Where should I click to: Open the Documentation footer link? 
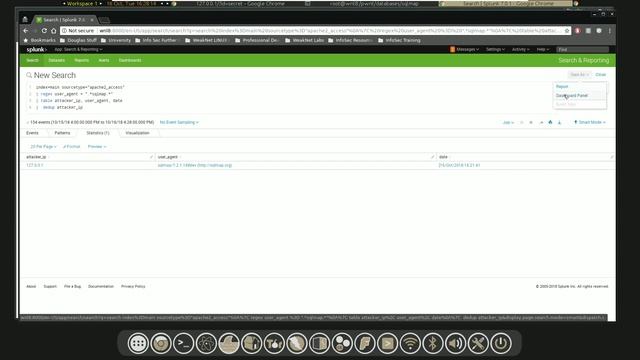(101, 287)
